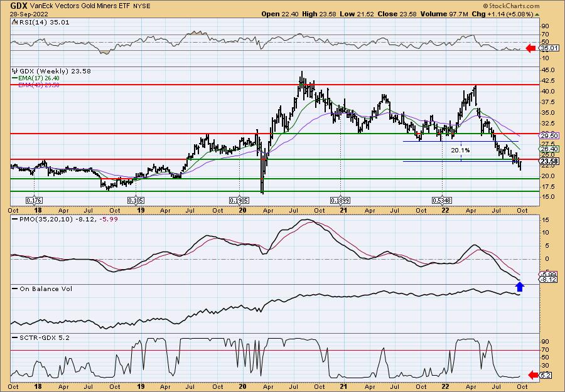Click the NYSE exchange label

tap(141, 6)
